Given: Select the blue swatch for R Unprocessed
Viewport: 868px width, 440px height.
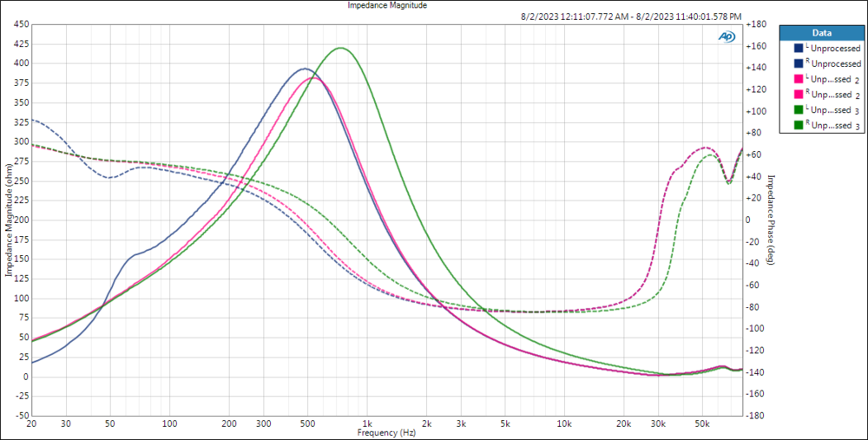Looking at the screenshot, I should point(798,63).
